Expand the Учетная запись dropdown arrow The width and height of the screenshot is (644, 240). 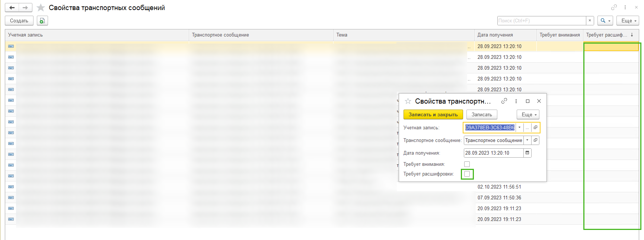coord(519,127)
